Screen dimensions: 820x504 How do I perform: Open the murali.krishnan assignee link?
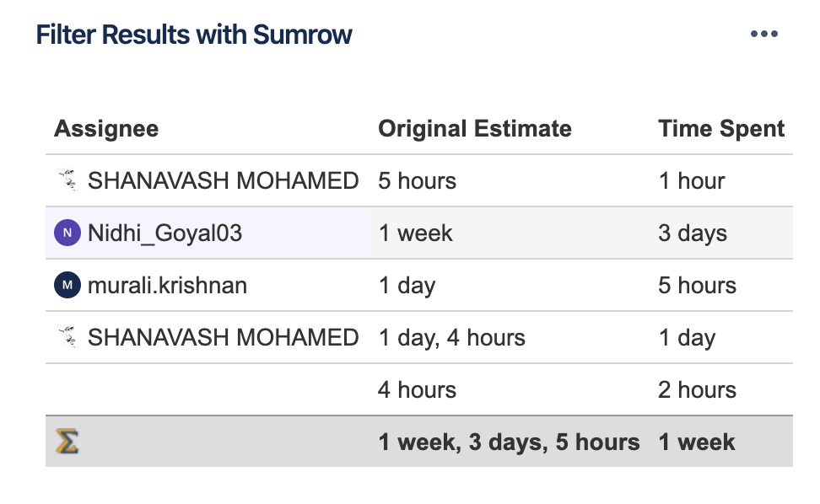coord(167,285)
